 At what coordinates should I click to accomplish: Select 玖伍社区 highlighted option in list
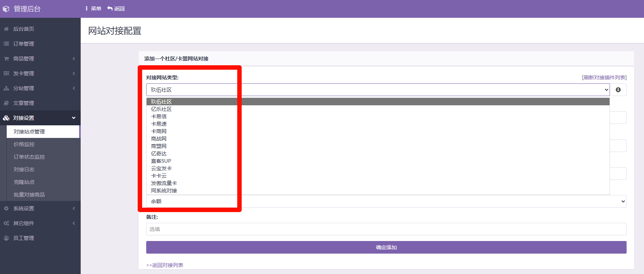(x=378, y=102)
